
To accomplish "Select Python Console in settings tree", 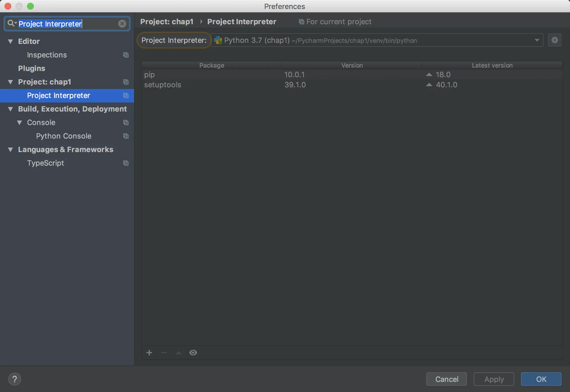I will coord(64,136).
